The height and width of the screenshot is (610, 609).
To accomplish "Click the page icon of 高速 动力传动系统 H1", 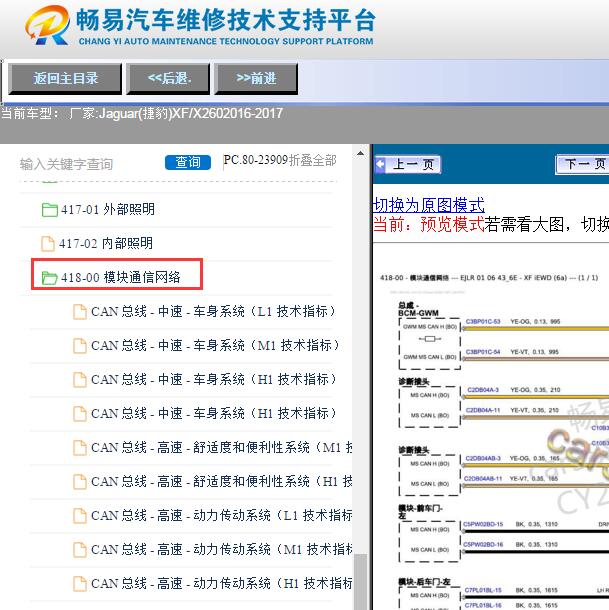I will pos(80,584).
